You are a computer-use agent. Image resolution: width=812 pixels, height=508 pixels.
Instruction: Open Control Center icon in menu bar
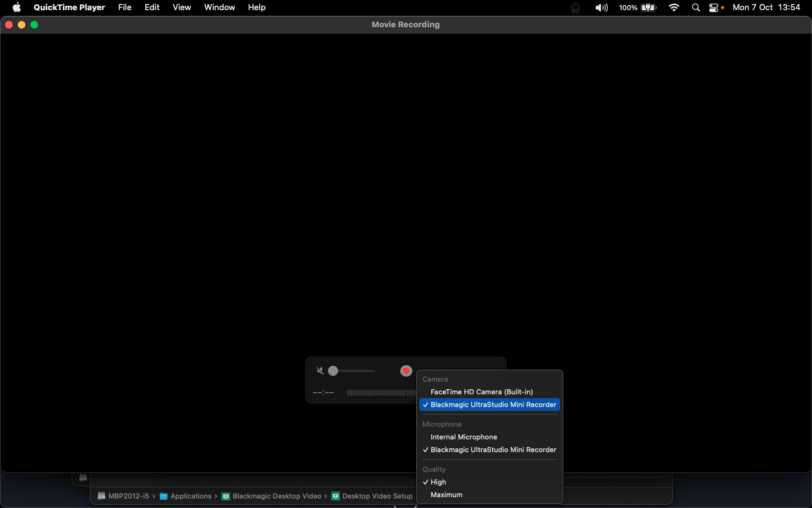tap(715, 8)
